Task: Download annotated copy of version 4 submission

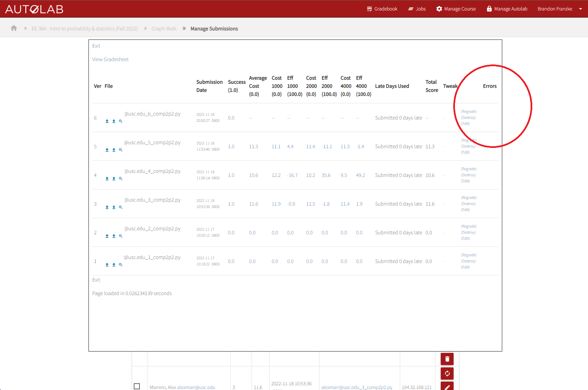Action: (114, 178)
